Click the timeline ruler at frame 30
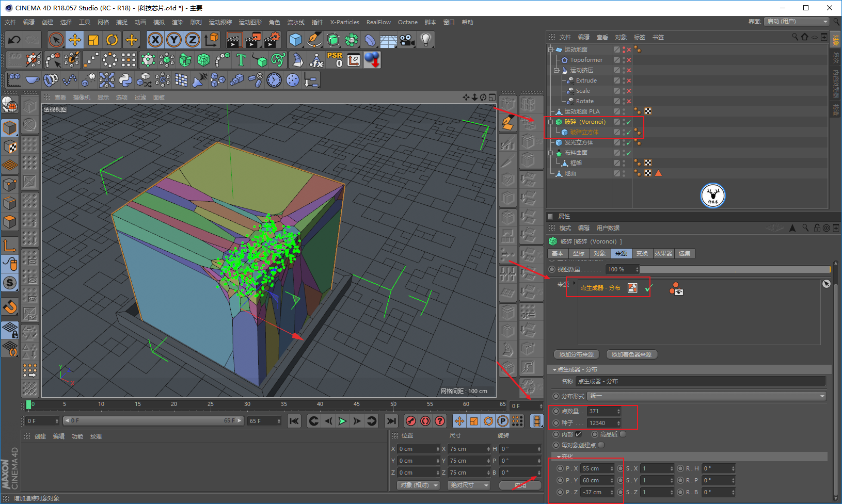 [247, 404]
